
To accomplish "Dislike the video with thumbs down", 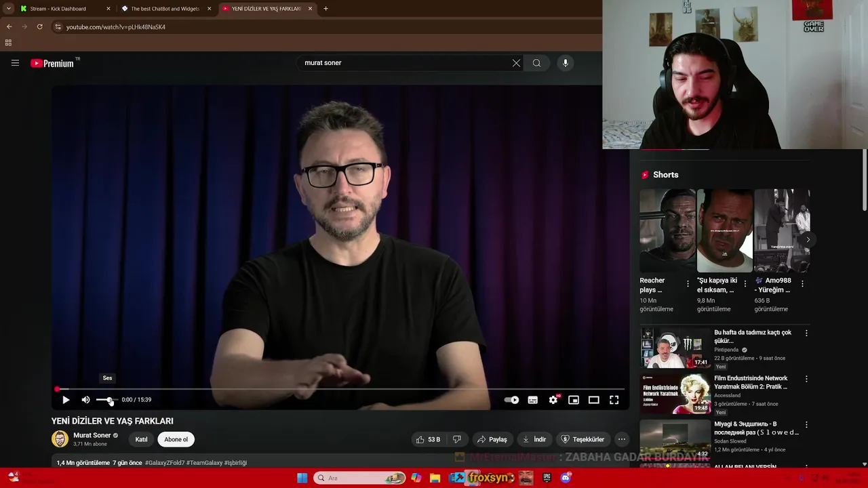I will pos(457,439).
